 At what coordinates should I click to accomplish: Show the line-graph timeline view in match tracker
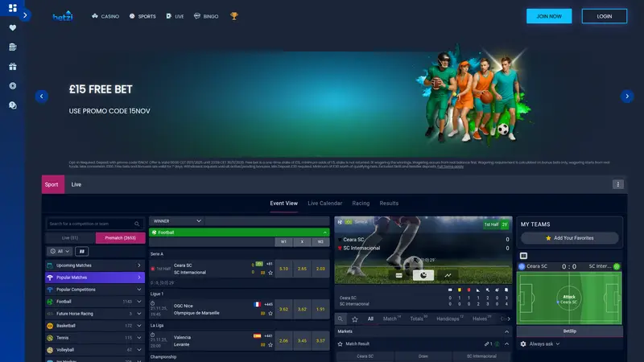[448, 275]
